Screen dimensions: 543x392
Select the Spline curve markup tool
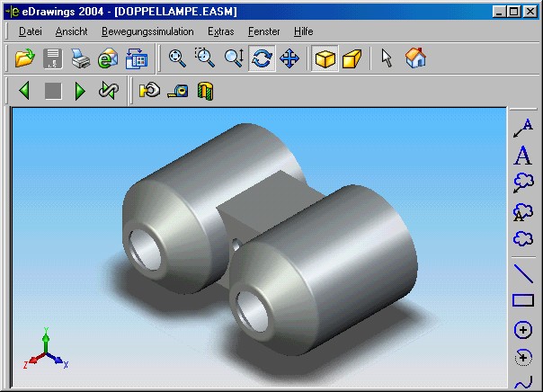(523, 383)
